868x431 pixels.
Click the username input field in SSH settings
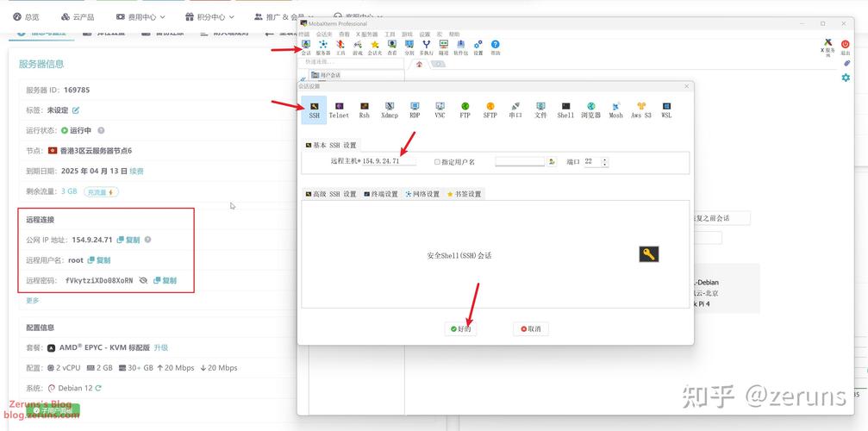pos(520,161)
